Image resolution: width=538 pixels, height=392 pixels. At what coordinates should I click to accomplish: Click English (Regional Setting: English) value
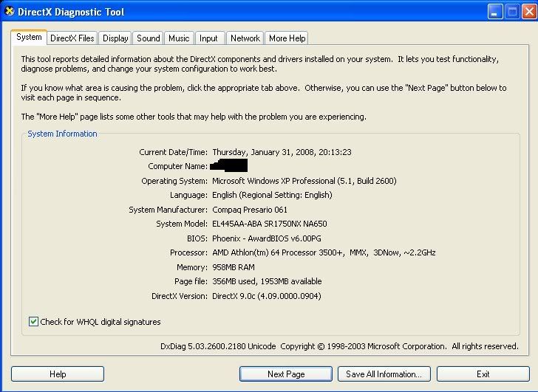tap(272, 195)
